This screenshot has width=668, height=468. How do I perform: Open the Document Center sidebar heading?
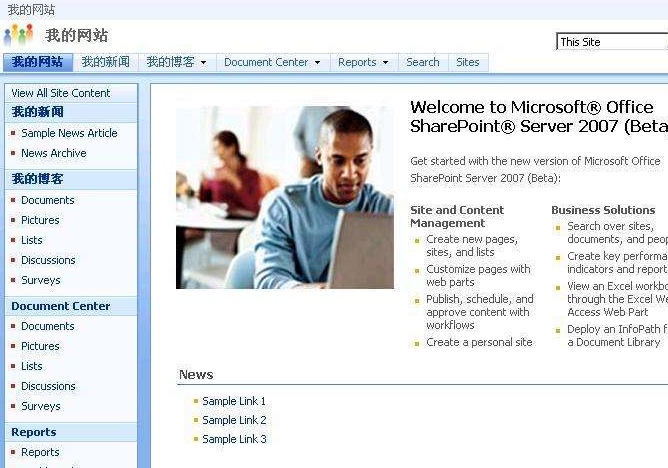click(60, 306)
